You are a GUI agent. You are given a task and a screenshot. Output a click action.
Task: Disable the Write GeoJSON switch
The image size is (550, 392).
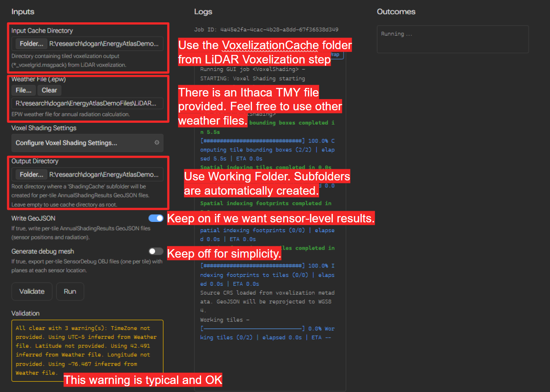[156, 218]
